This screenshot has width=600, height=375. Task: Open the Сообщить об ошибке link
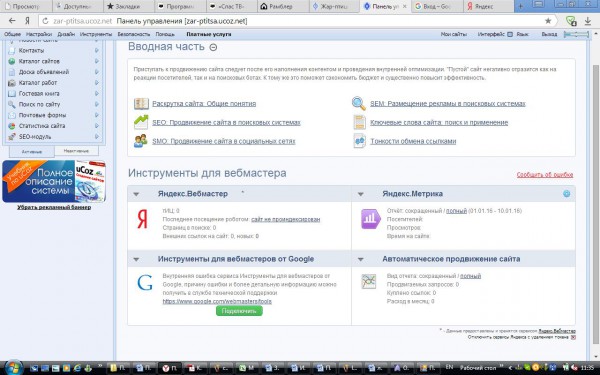point(545,174)
